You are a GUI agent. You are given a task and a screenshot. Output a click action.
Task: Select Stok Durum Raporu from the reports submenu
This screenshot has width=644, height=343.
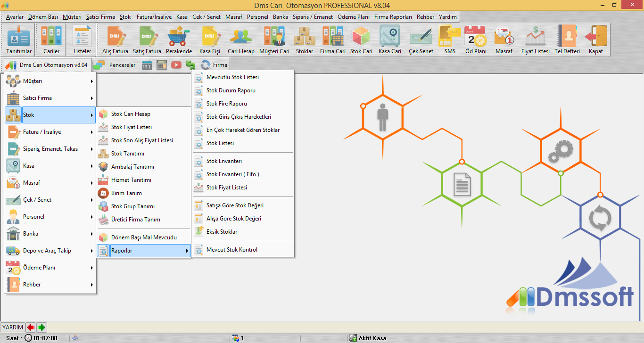[231, 90]
